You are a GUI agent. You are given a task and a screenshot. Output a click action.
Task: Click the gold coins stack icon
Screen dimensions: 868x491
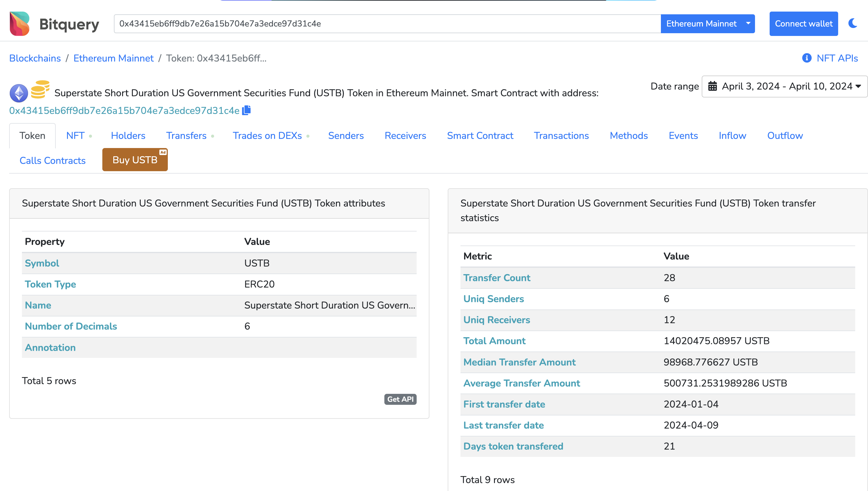point(40,89)
